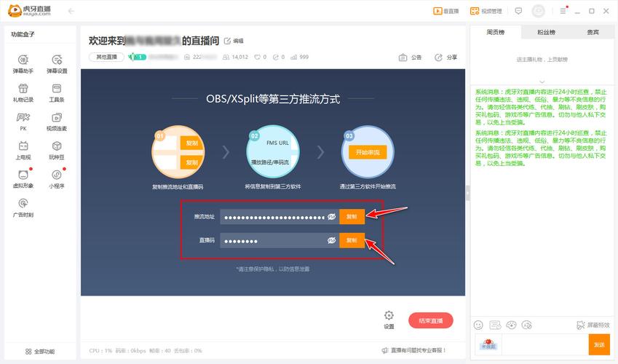Screen dimensions: 618x364
Task: Open the second chat toolbar icon
Action: point(495,325)
